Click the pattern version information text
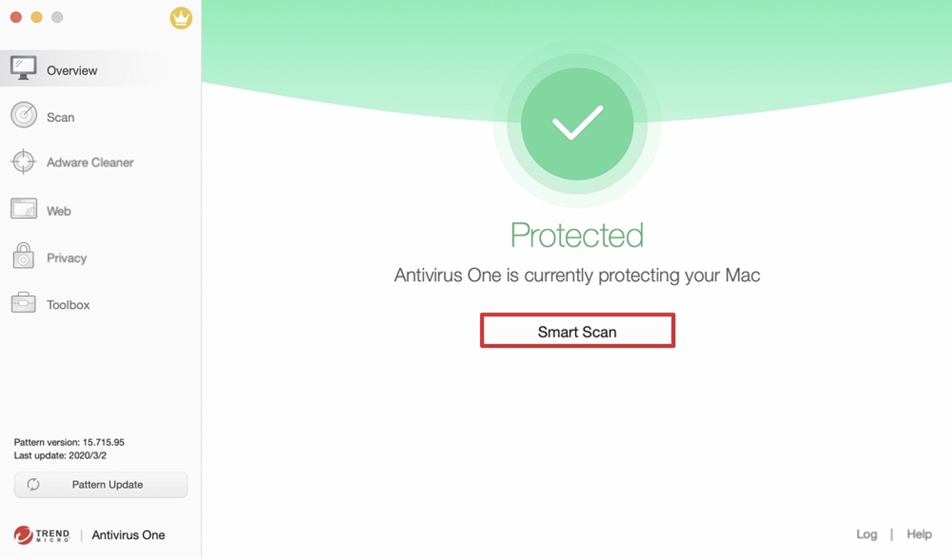Image resolution: width=952 pixels, height=560 pixels. coord(69,442)
